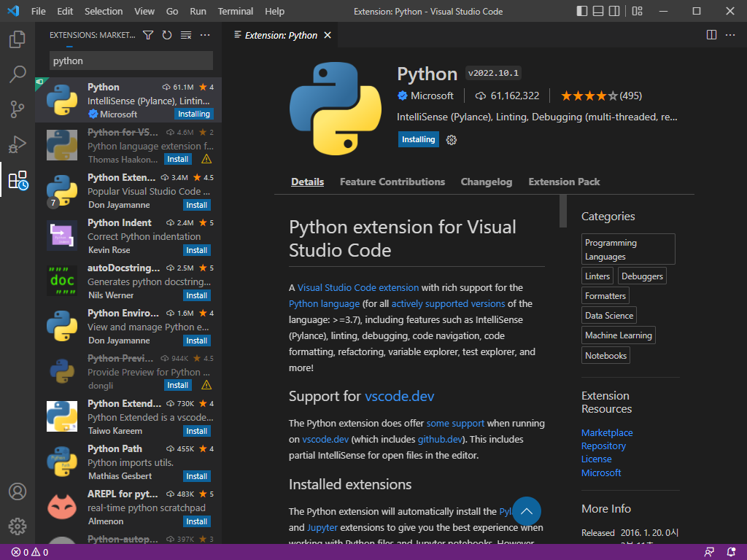Image resolution: width=747 pixels, height=560 pixels.
Task: Open the License resource link
Action: point(596,459)
